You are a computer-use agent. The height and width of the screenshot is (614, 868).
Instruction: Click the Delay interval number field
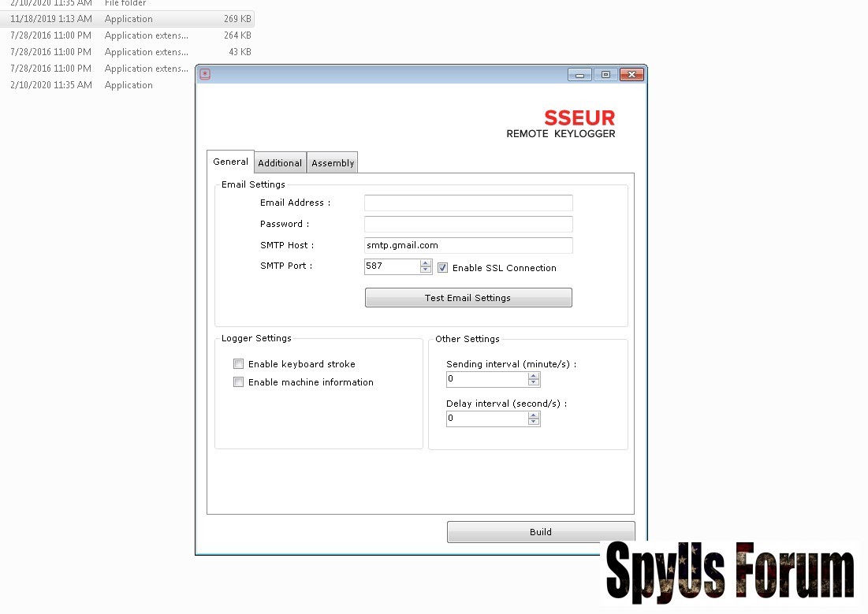point(486,419)
